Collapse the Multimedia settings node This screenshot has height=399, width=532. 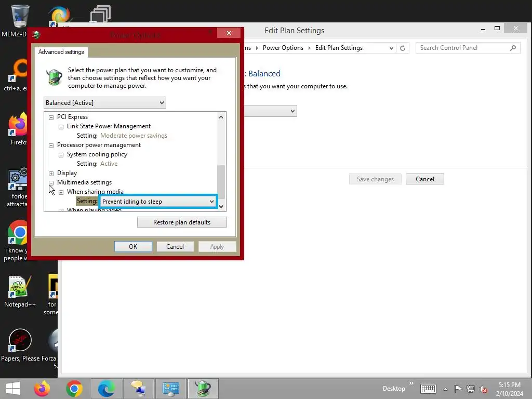pyautogui.click(x=51, y=183)
